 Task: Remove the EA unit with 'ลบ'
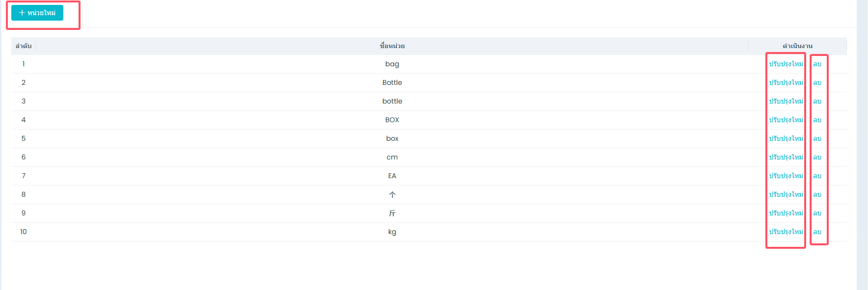click(817, 176)
